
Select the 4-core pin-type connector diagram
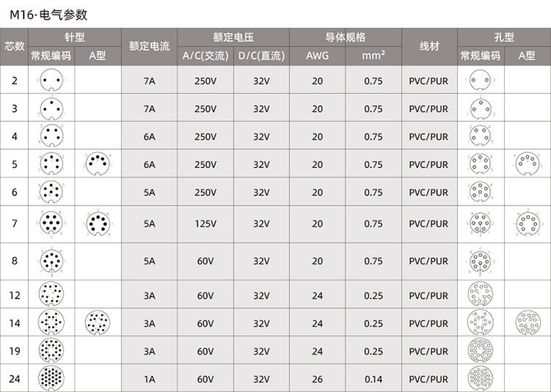point(50,137)
